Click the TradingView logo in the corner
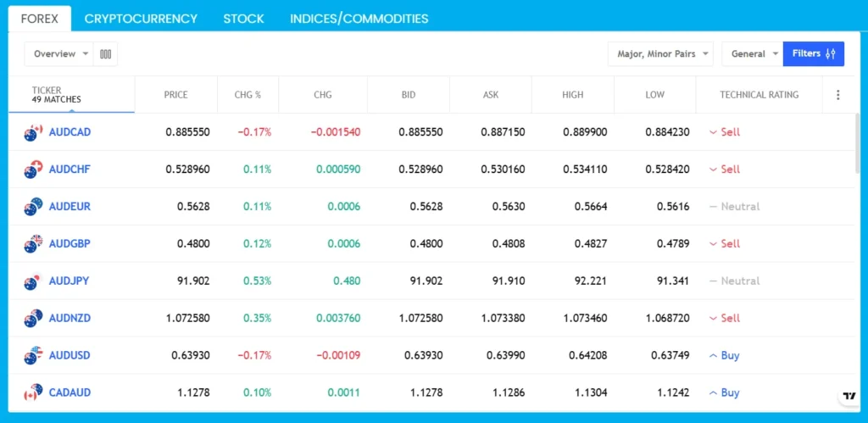The height and width of the screenshot is (423, 868). (848, 397)
